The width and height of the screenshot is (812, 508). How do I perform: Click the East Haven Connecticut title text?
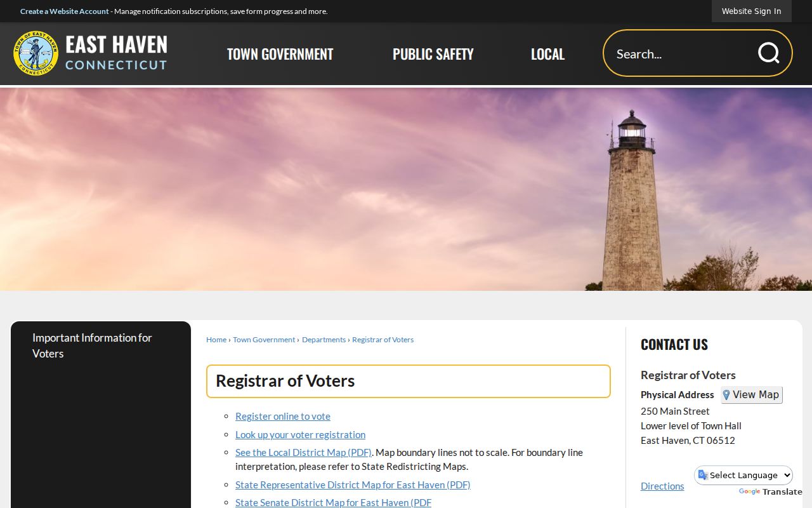116,52
